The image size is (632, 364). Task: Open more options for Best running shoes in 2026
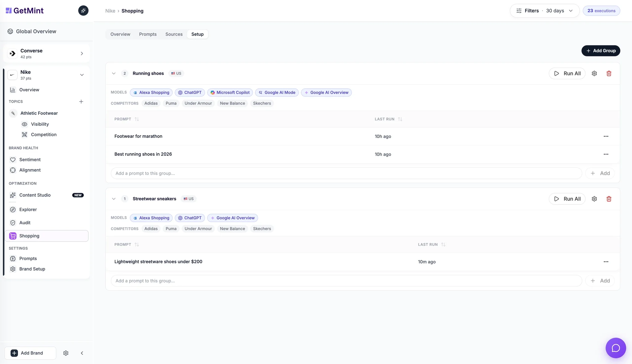pyautogui.click(x=606, y=154)
